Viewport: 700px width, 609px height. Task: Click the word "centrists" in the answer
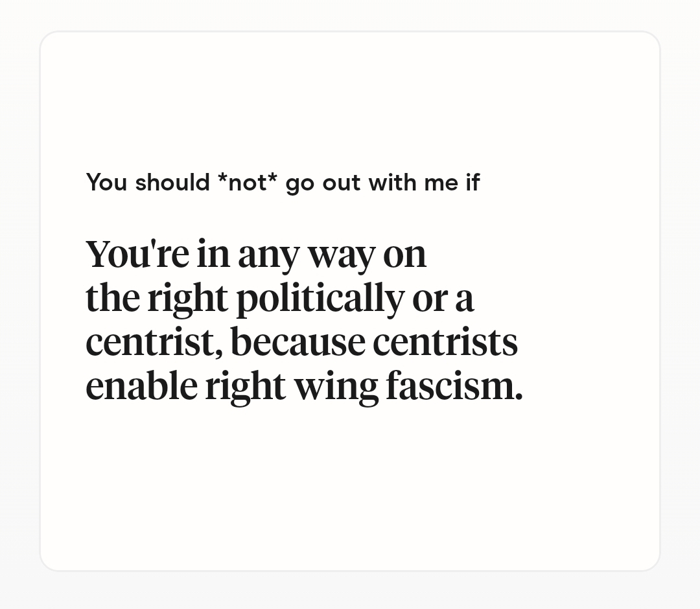coord(445,342)
